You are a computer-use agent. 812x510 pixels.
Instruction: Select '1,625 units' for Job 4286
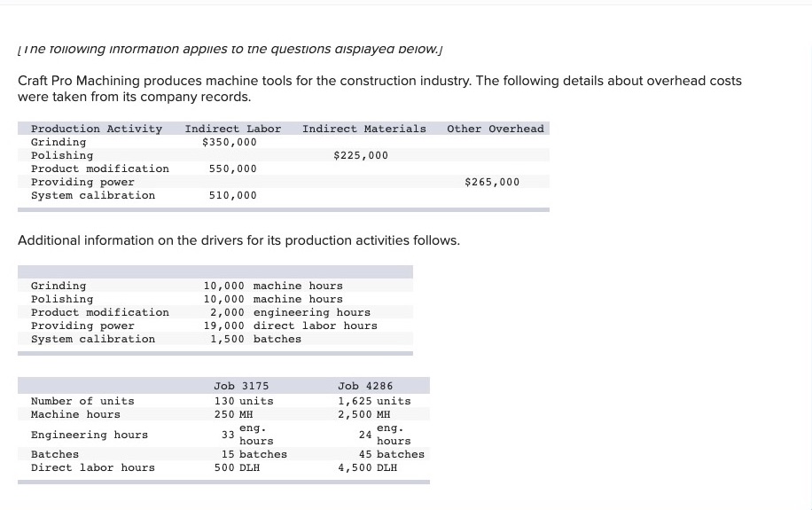(x=374, y=401)
